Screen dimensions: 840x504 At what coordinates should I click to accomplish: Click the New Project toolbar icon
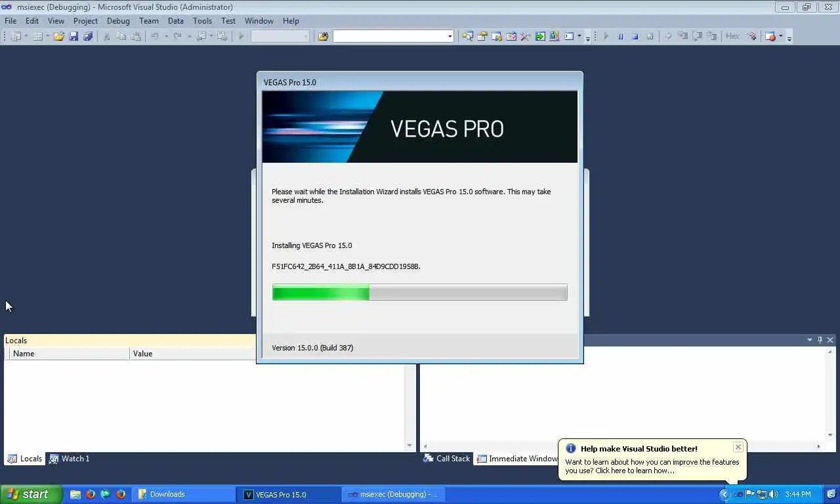pyautogui.click(x=16, y=36)
